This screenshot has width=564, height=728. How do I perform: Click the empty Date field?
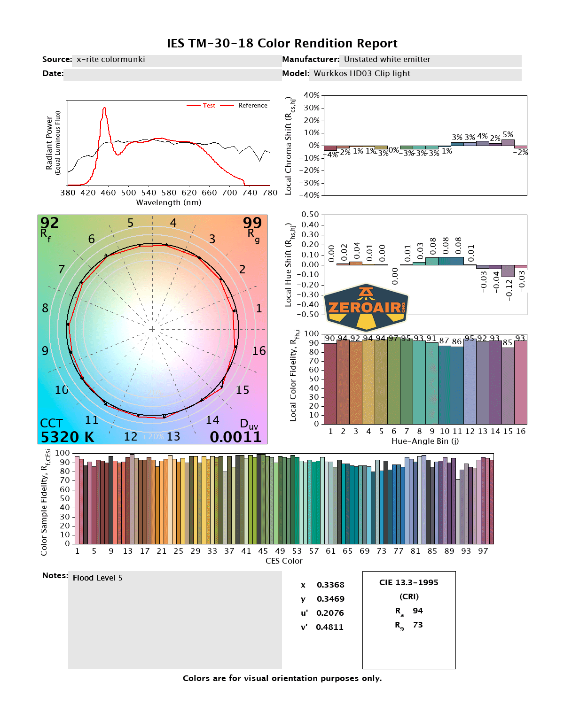172,75
